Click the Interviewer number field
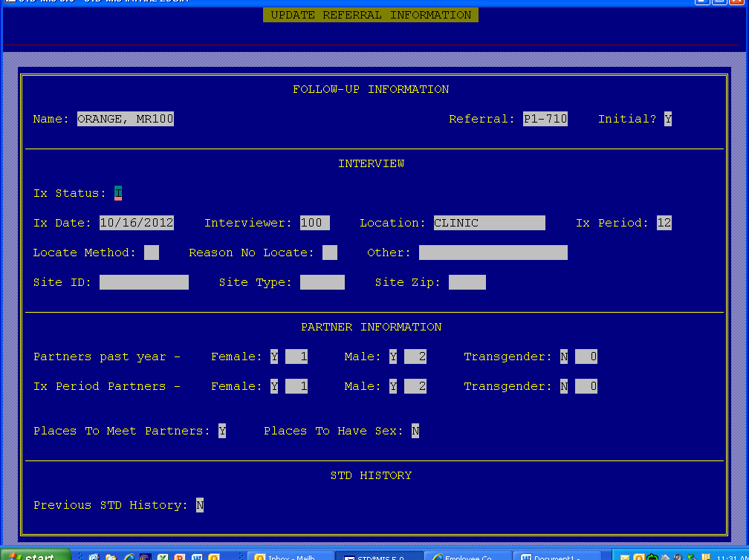The width and height of the screenshot is (749, 560). [x=315, y=223]
